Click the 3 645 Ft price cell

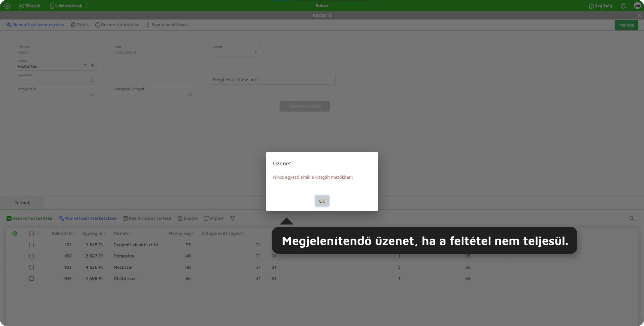click(x=94, y=245)
